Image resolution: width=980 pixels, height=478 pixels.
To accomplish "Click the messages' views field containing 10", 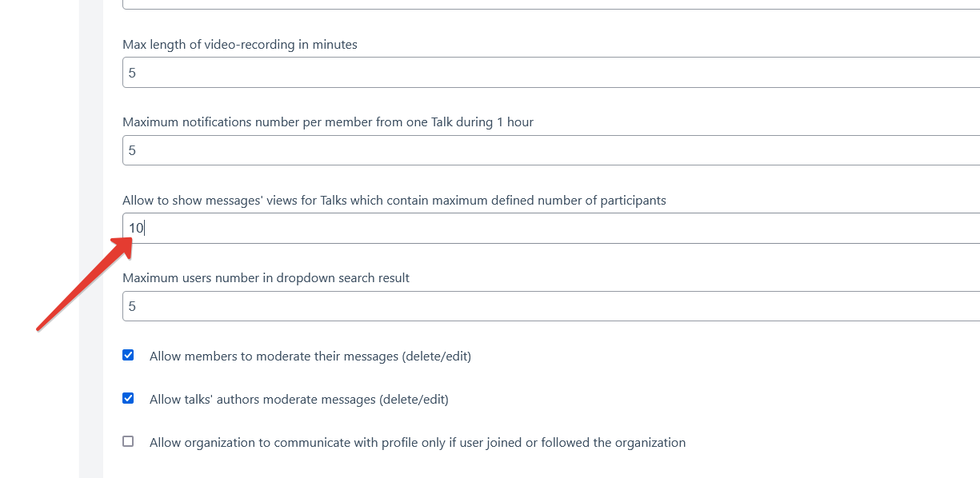I will click(x=550, y=229).
